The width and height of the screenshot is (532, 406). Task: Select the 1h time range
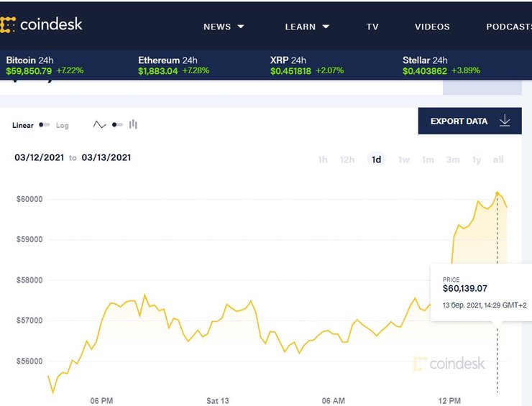(323, 160)
